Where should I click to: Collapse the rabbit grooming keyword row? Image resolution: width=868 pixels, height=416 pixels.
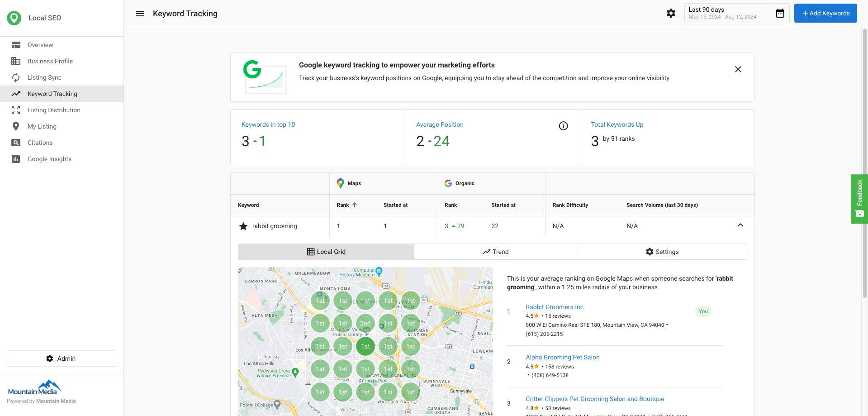740,225
